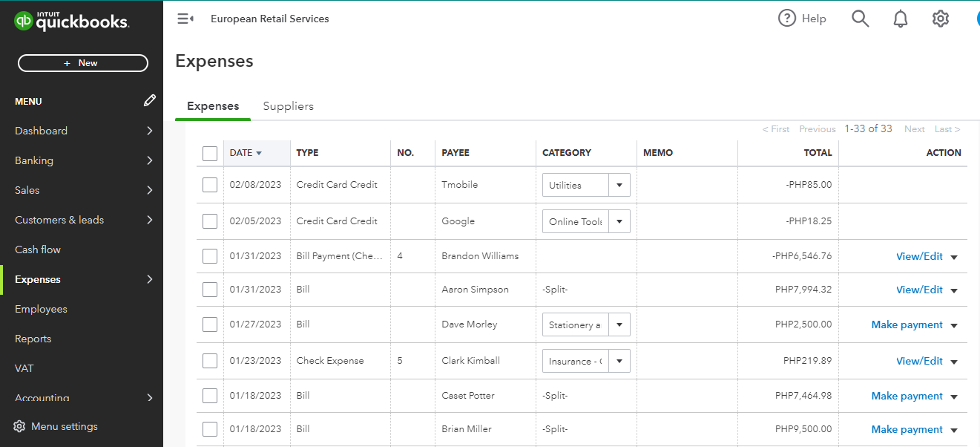
Task: Open the notifications bell icon
Action: [901, 19]
